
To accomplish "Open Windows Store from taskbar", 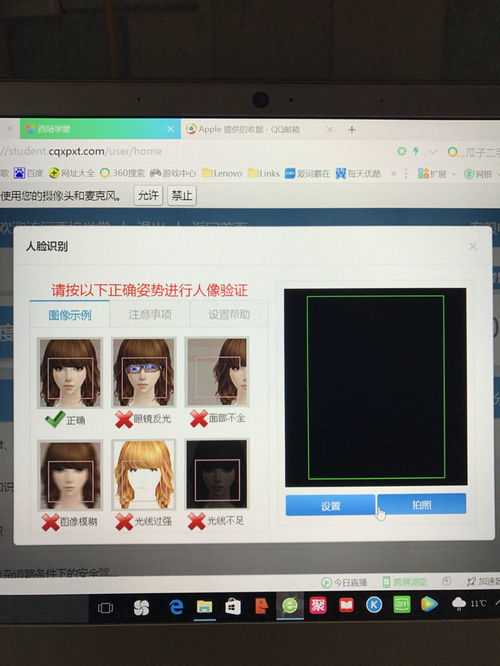I will tap(232, 607).
